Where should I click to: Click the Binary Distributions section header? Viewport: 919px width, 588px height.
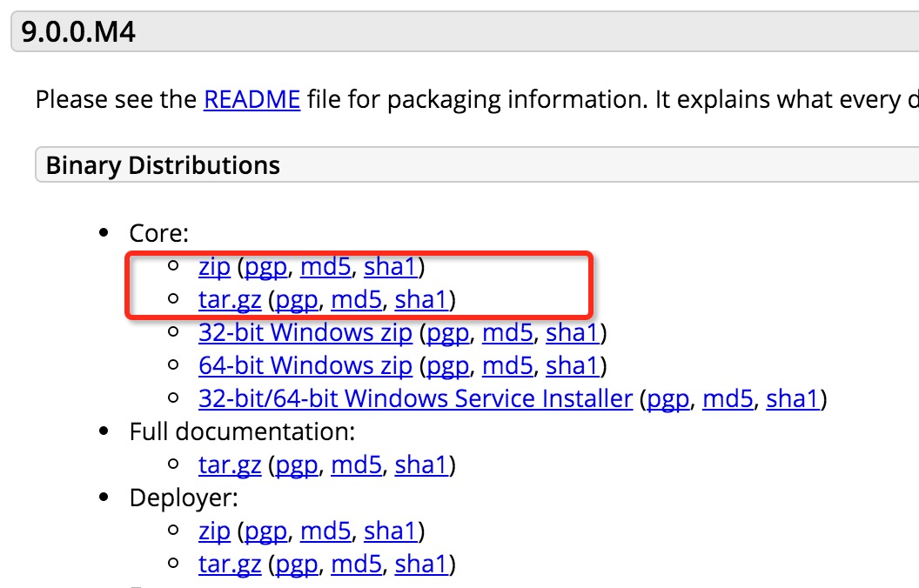(163, 165)
